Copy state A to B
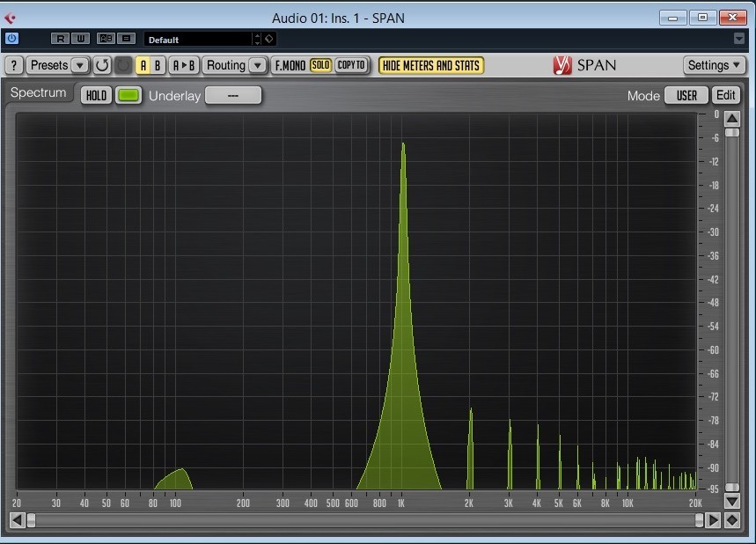This screenshot has height=544, width=756. 184,65
